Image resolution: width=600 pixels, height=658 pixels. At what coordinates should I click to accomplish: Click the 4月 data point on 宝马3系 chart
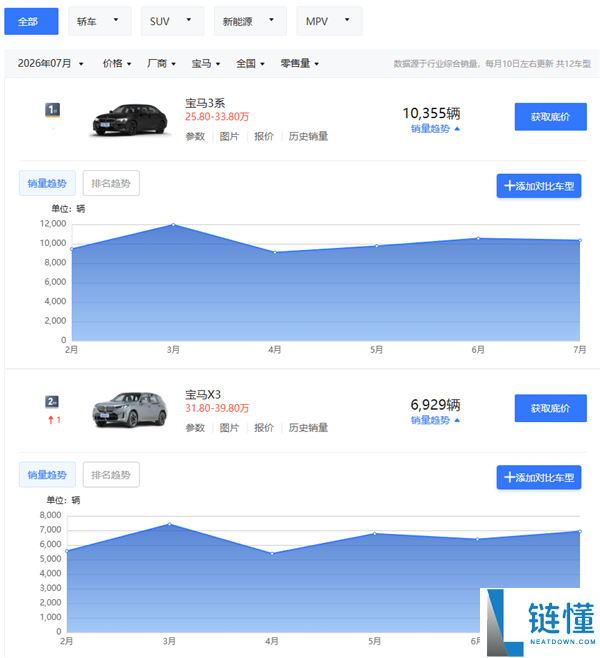[x=275, y=253]
